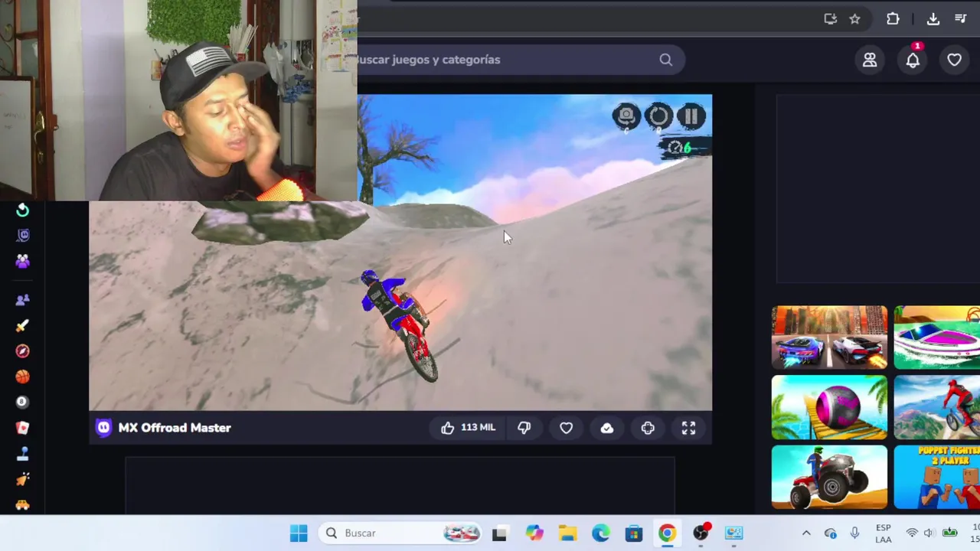Viewport: 980px width, 551px height.
Task: Pause the MX Offroad Master game
Action: [x=691, y=116]
